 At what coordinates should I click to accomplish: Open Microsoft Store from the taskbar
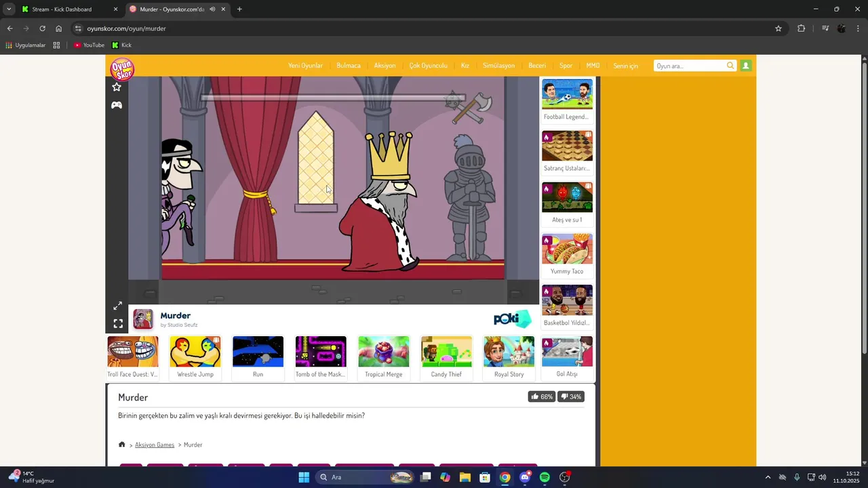tap(485, 477)
